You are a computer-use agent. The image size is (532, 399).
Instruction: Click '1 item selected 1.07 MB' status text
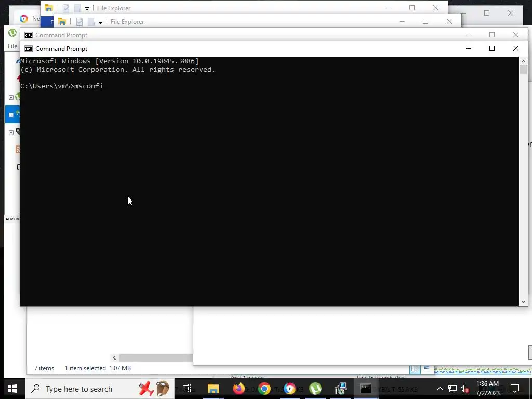(x=98, y=368)
